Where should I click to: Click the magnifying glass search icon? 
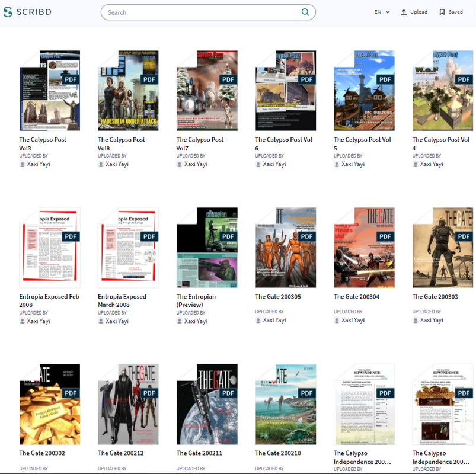coord(305,12)
